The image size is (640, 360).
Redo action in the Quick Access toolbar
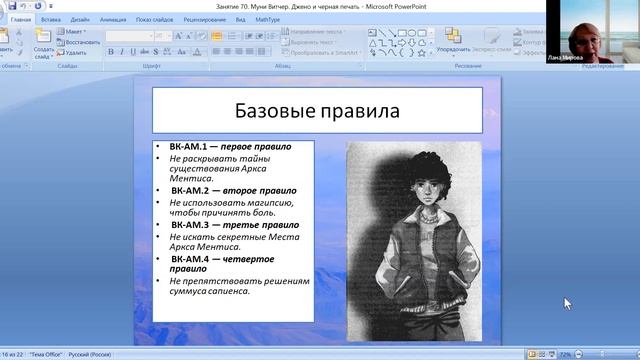pyautogui.click(x=38, y=6)
